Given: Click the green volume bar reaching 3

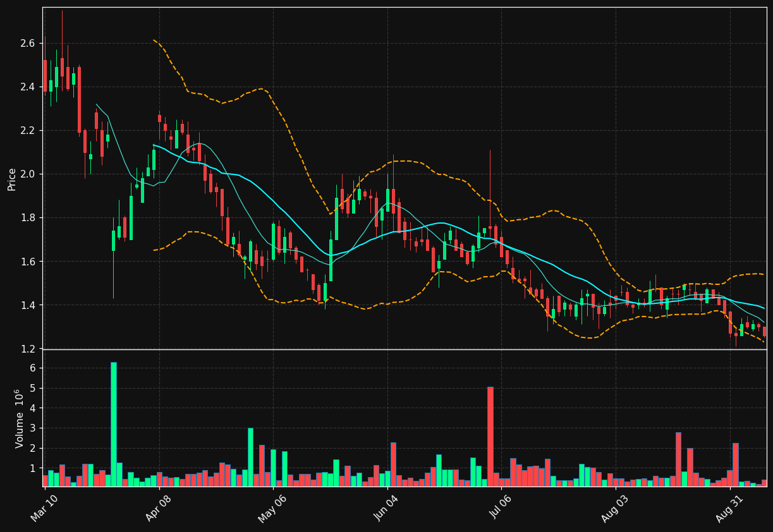Looking at the screenshot, I should click(x=250, y=457).
